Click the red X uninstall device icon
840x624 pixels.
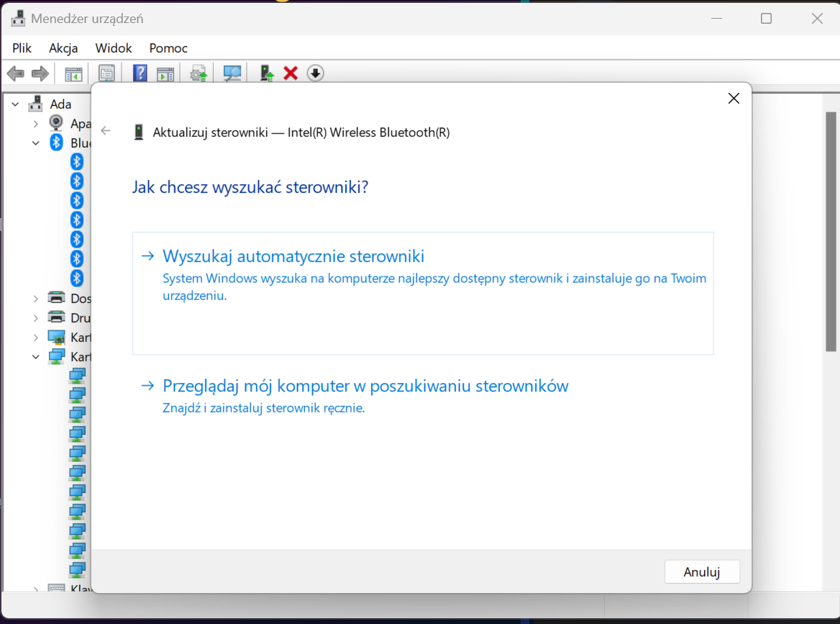click(x=291, y=73)
